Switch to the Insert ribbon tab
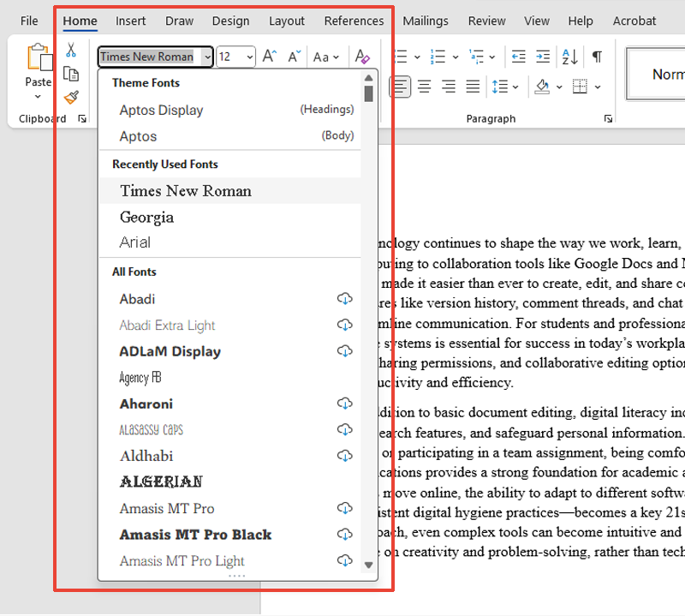This screenshot has width=685, height=616. 130,21
